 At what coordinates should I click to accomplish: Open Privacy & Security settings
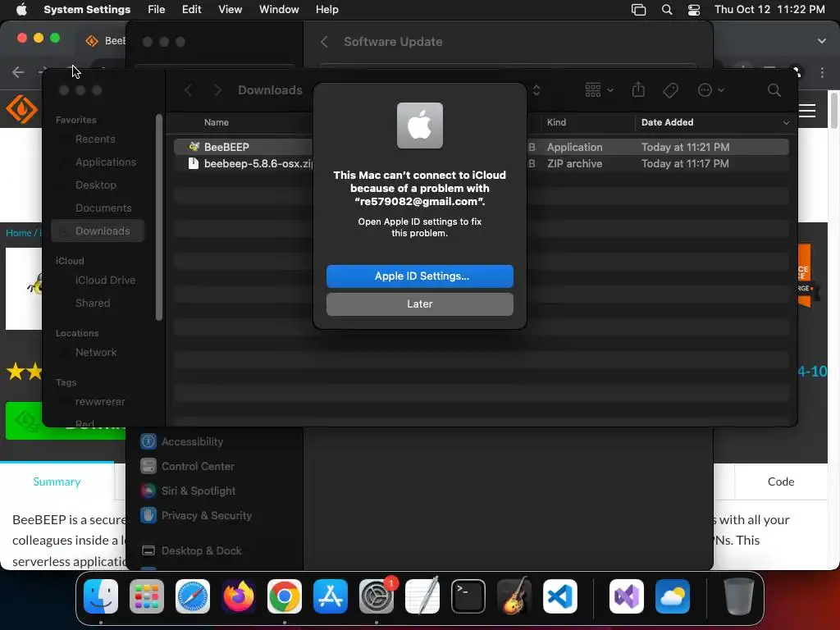[195, 515]
